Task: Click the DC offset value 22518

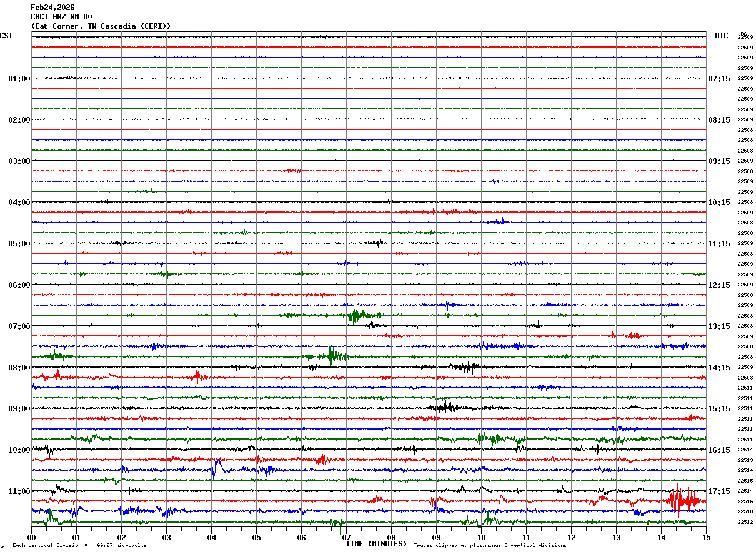Action: click(x=745, y=512)
